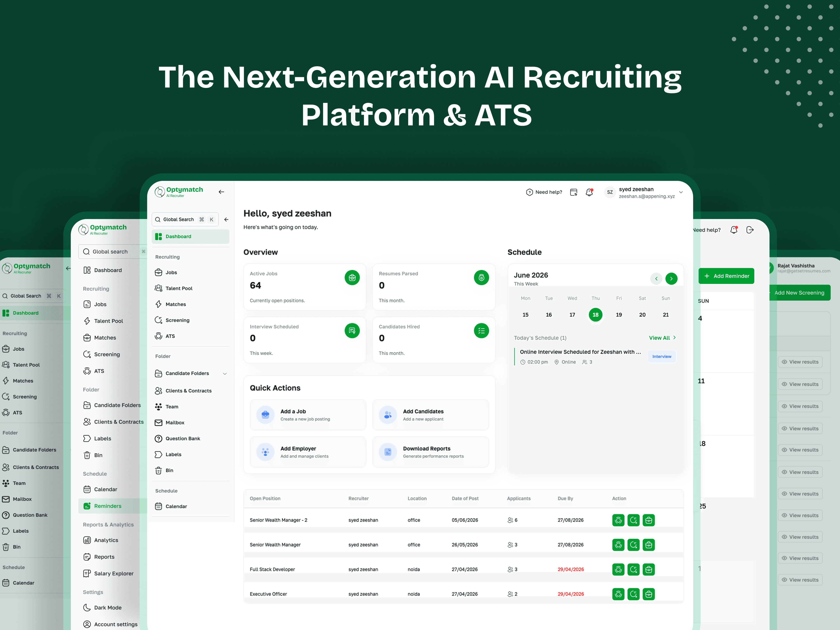Viewport: 840px width, 630px height.
Task: Sort by the Due By column header
Action: [565, 499]
